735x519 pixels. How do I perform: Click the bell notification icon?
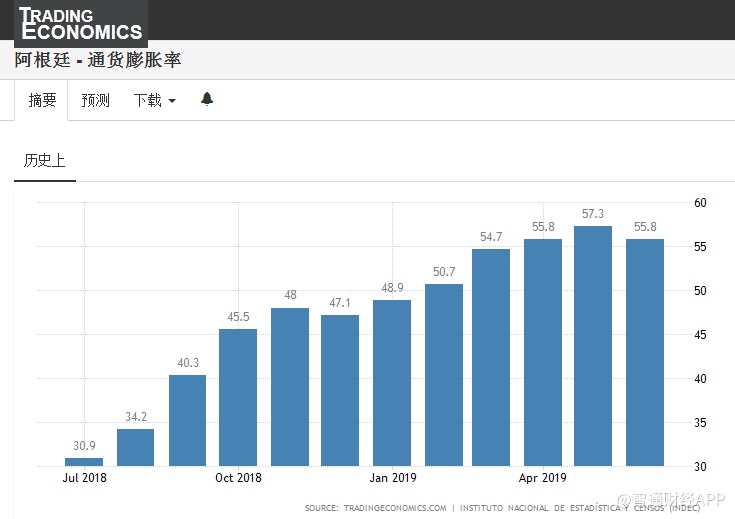[x=207, y=99]
